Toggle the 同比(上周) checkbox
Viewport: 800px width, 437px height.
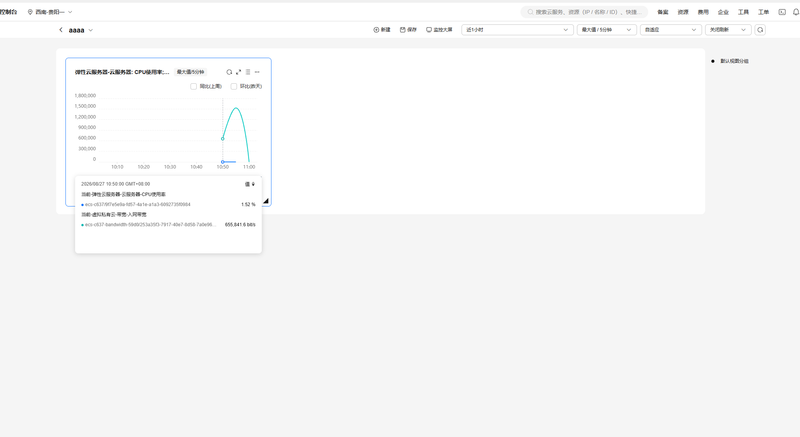click(x=193, y=86)
